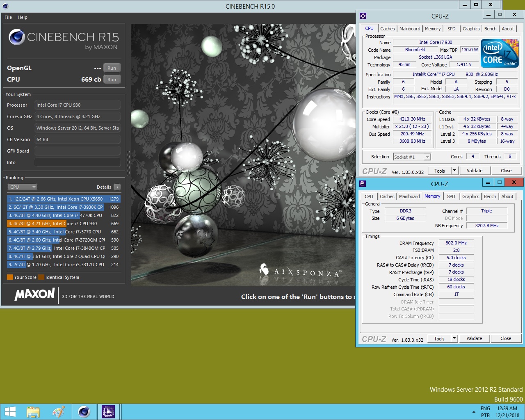
Task: Open Mainboard tab in lower CPU-Z window
Action: tap(409, 196)
